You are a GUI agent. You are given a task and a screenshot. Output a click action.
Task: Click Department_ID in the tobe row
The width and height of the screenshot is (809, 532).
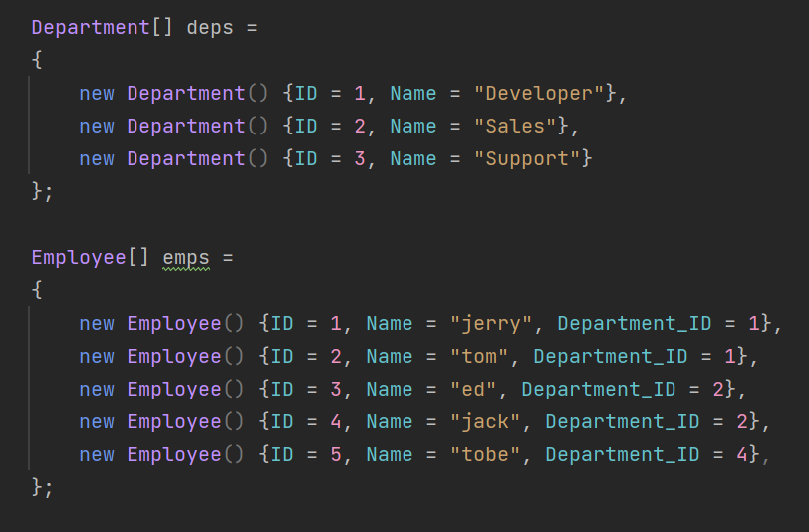pos(623,455)
